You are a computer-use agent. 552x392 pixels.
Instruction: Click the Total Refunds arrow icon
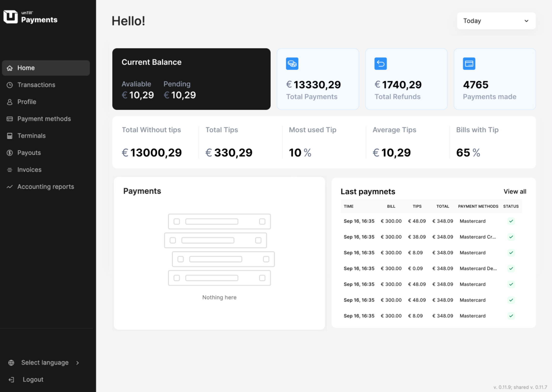click(380, 64)
